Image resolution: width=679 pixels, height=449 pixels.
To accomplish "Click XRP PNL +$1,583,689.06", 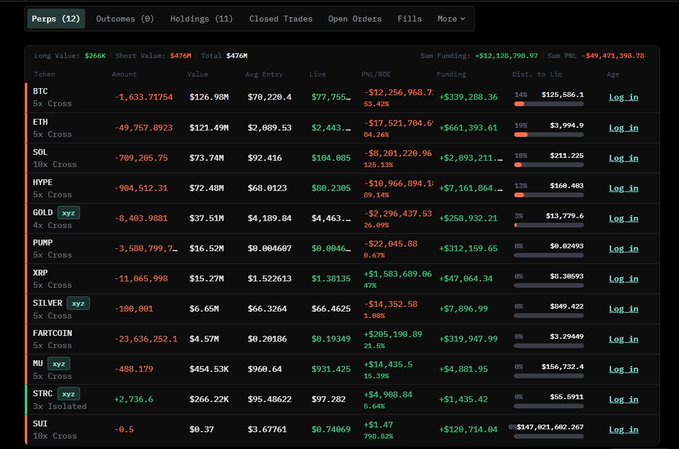I will (398, 274).
